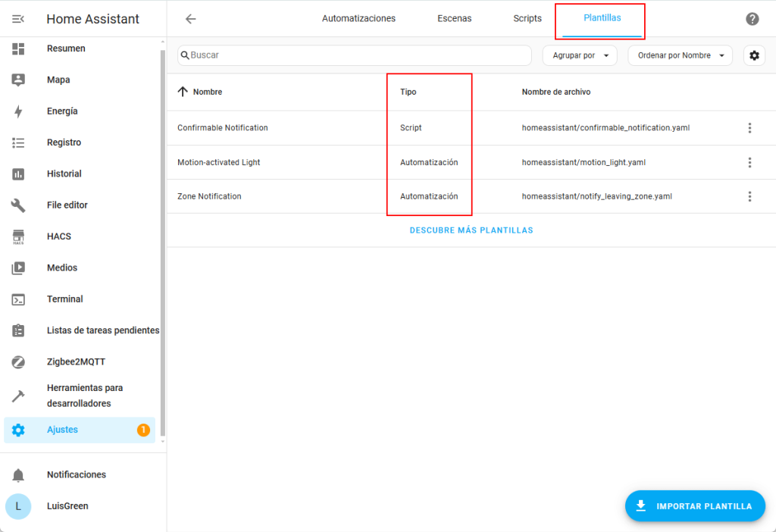This screenshot has height=532, width=776.
Task: Click the Importar Plantilla button
Action: click(x=695, y=506)
